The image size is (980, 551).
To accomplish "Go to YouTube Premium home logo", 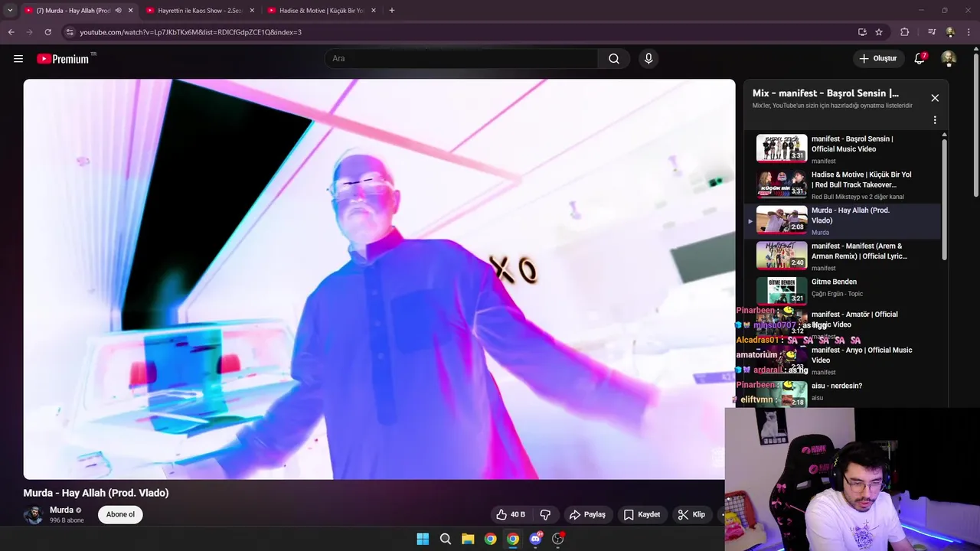I will tap(64, 59).
